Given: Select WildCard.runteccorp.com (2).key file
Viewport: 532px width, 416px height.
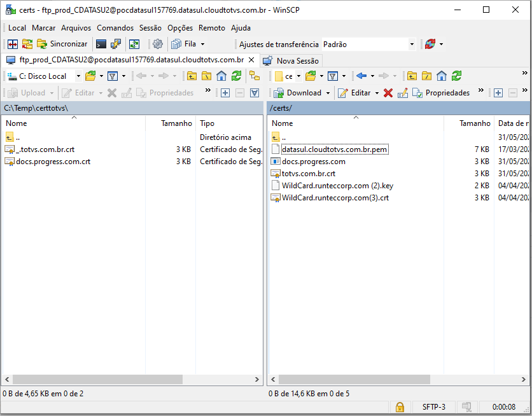Looking at the screenshot, I should pos(337,186).
